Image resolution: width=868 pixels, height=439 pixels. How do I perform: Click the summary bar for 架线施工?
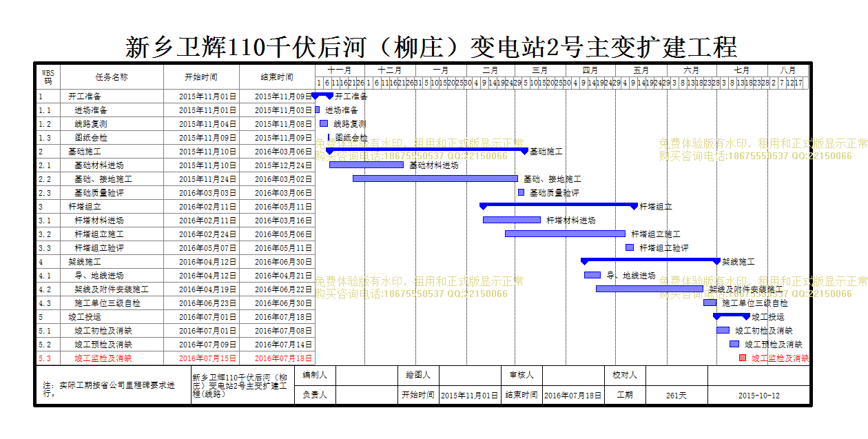click(x=650, y=260)
